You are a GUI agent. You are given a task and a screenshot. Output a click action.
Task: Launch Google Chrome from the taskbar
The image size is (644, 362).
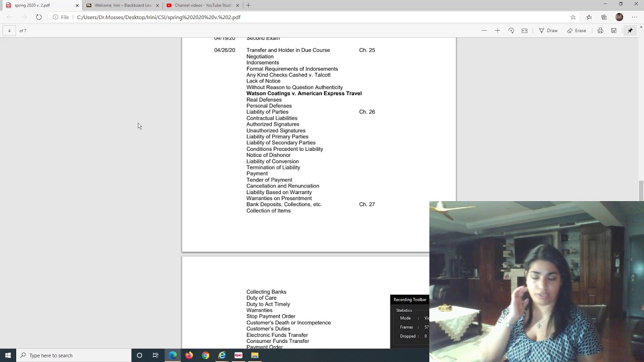click(x=206, y=355)
